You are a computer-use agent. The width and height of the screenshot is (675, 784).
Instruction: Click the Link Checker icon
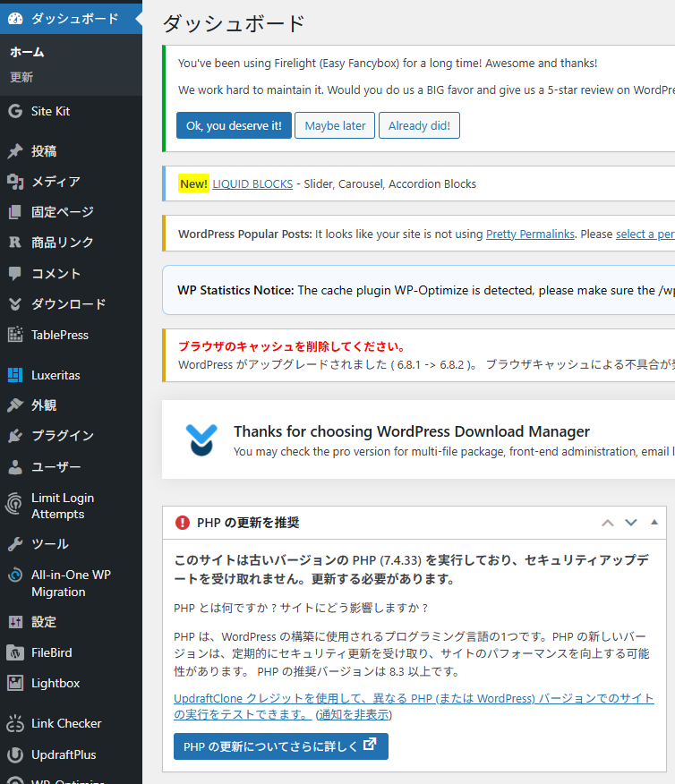[x=15, y=723]
